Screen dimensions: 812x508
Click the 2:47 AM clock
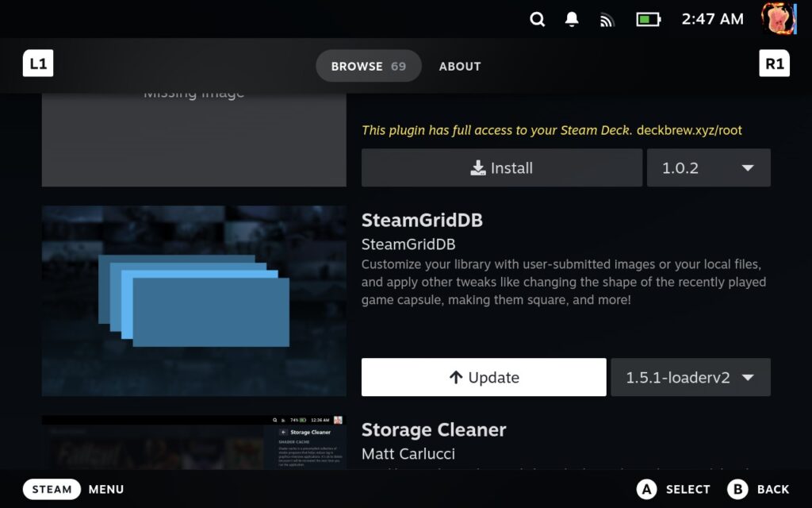point(713,19)
